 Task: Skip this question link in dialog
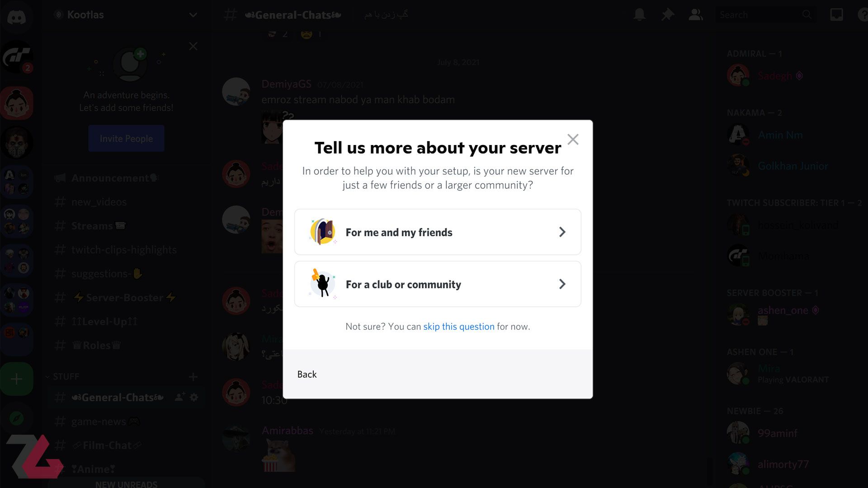[458, 327]
